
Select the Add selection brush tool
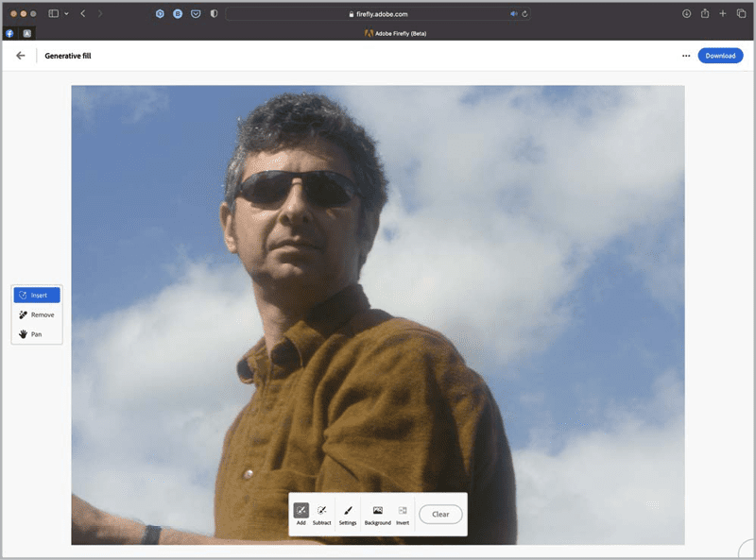301,510
